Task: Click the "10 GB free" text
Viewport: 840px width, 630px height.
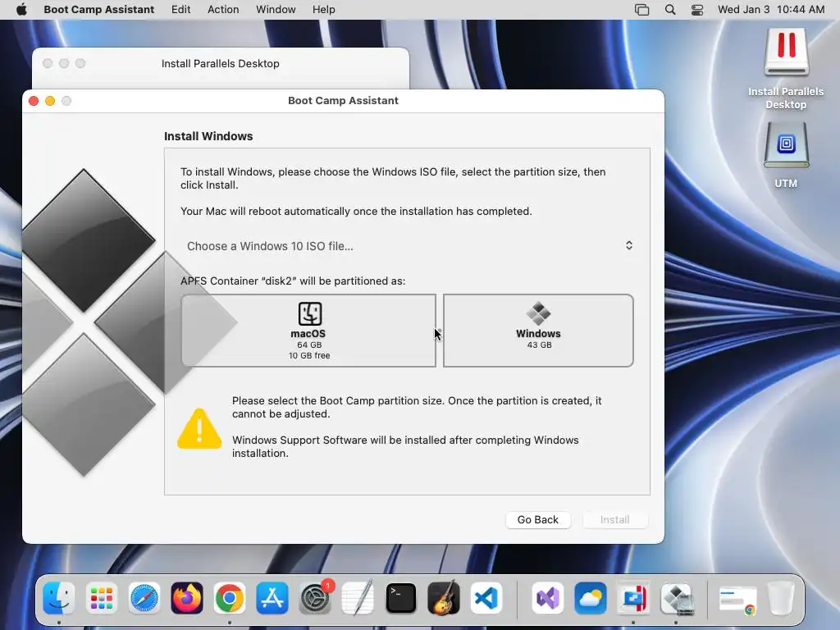Action: click(309, 356)
